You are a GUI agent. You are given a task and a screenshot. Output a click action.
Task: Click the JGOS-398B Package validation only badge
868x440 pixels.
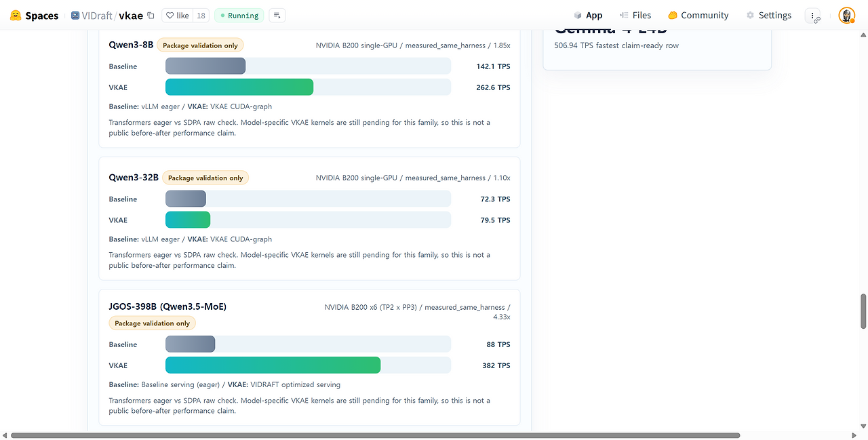tap(152, 323)
